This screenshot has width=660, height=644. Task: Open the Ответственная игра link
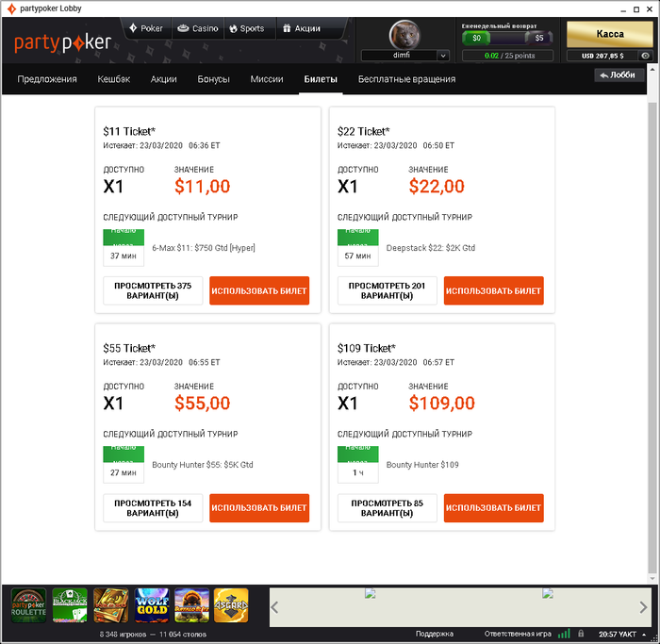coord(518,634)
